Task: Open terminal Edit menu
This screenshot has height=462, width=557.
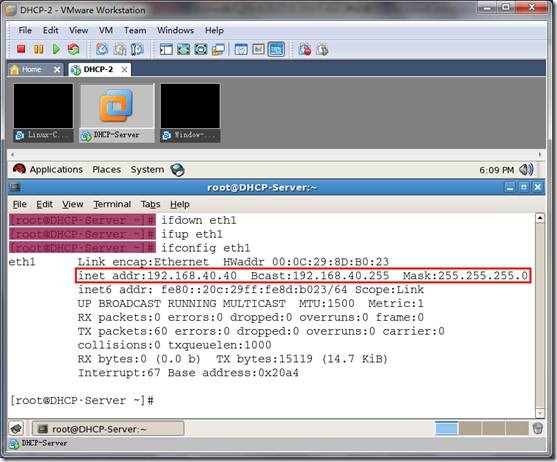Action: coord(44,204)
